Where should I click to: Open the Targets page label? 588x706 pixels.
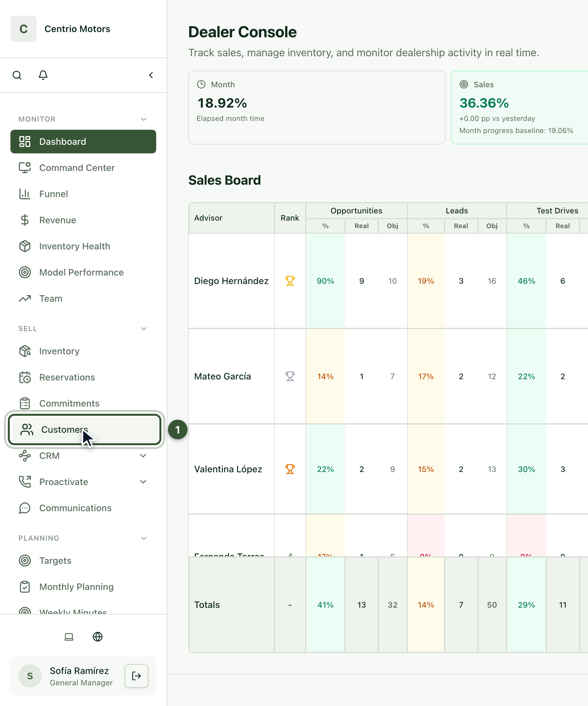56,561
